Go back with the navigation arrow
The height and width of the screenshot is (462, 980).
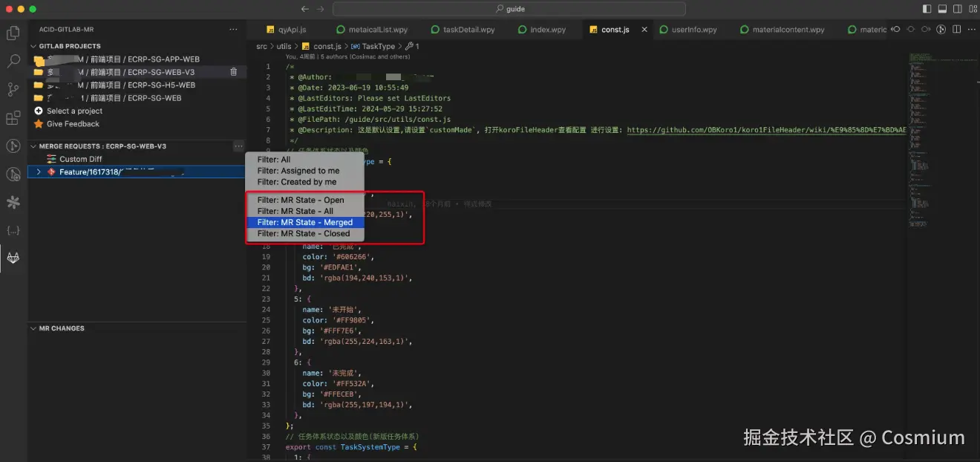[304, 9]
